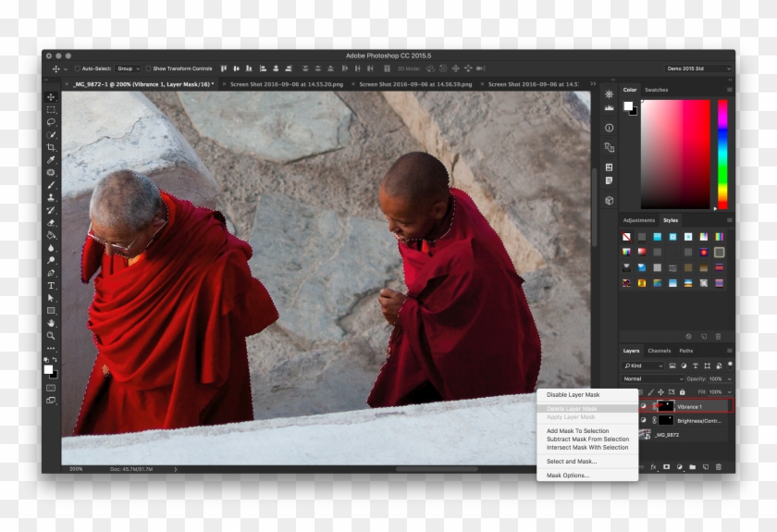Select the Crop tool
This screenshot has height=532, width=777.
[51, 147]
